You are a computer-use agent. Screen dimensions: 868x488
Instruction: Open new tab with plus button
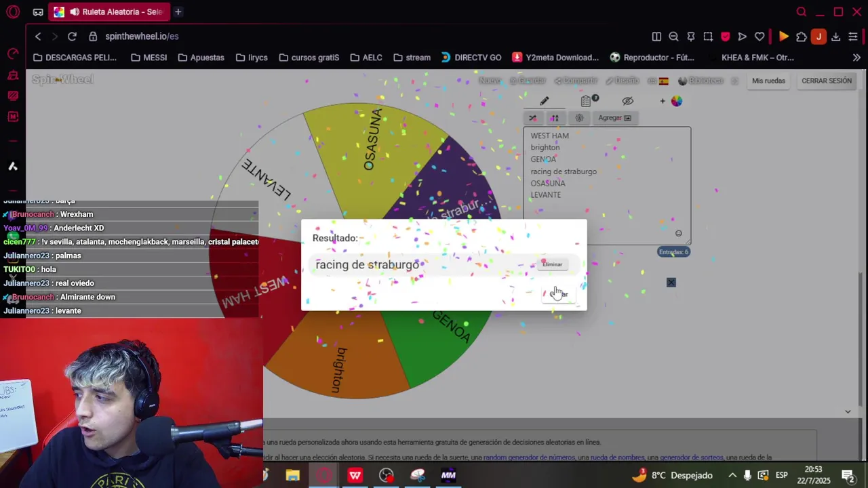pos(178,12)
